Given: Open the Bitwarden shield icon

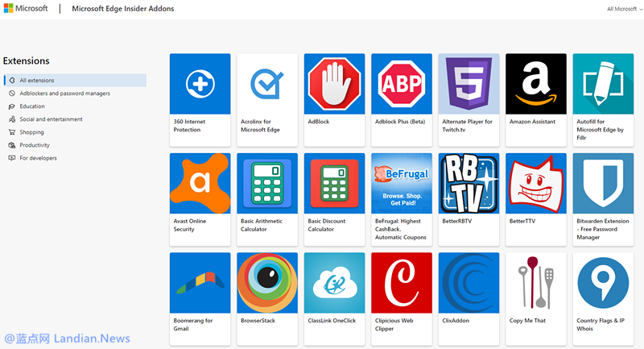Looking at the screenshot, I should (603, 183).
